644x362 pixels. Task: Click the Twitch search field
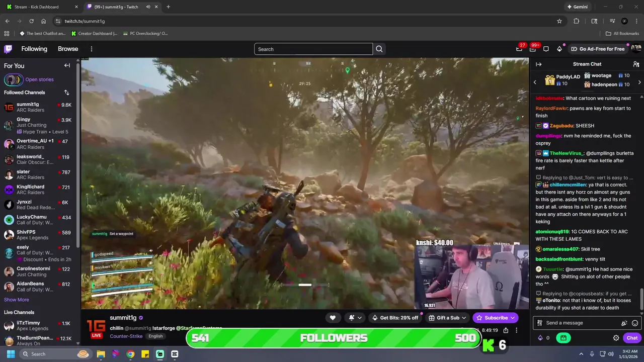point(313,49)
